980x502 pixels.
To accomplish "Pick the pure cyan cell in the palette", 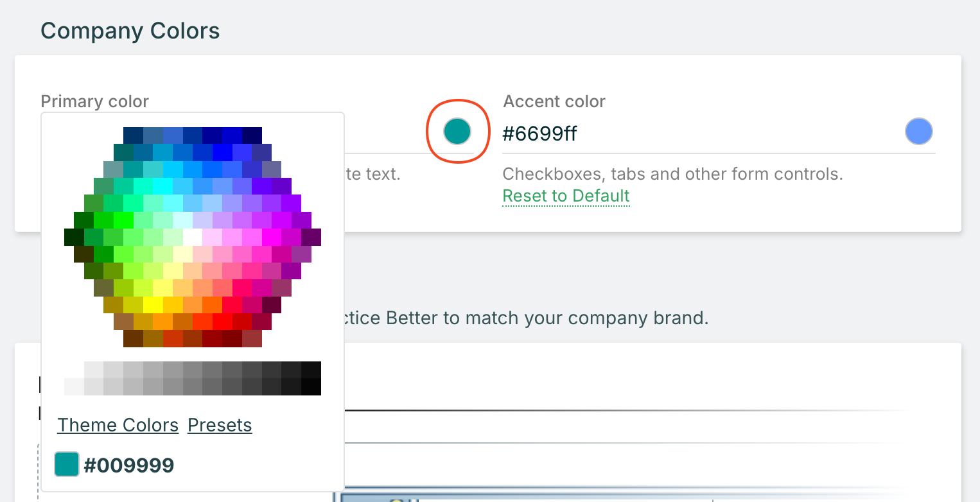I will (163, 186).
